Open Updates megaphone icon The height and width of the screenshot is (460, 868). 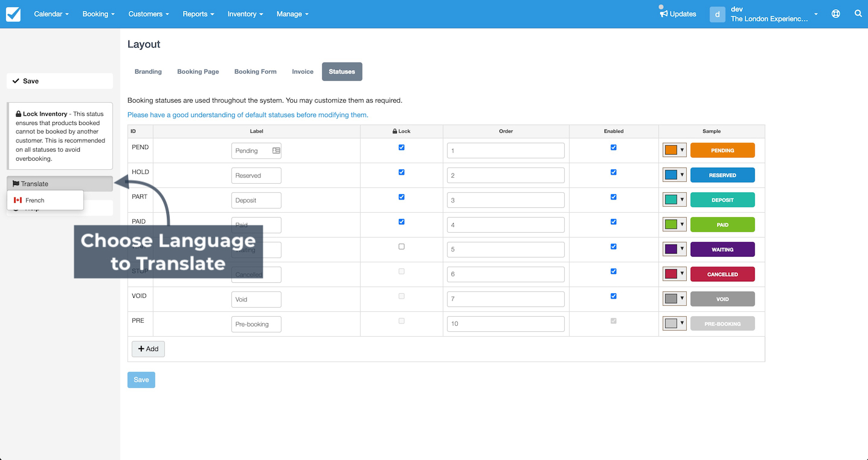(663, 13)
